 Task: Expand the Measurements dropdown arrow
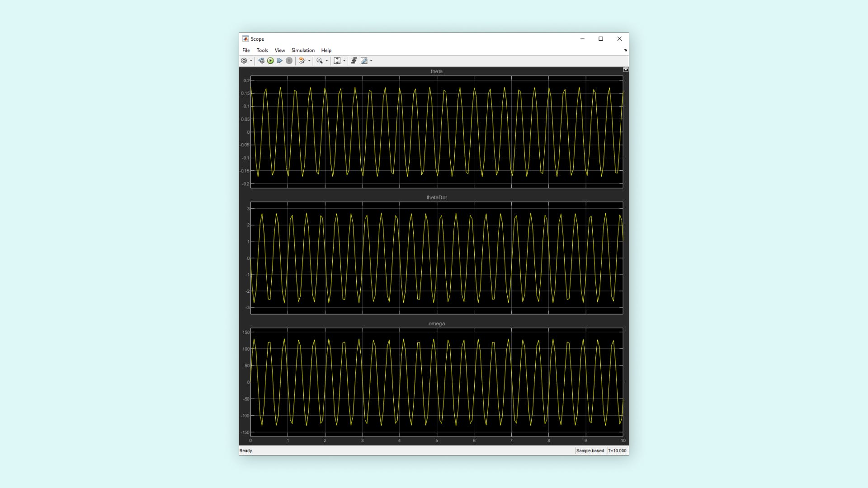click(x=371, y=61)
